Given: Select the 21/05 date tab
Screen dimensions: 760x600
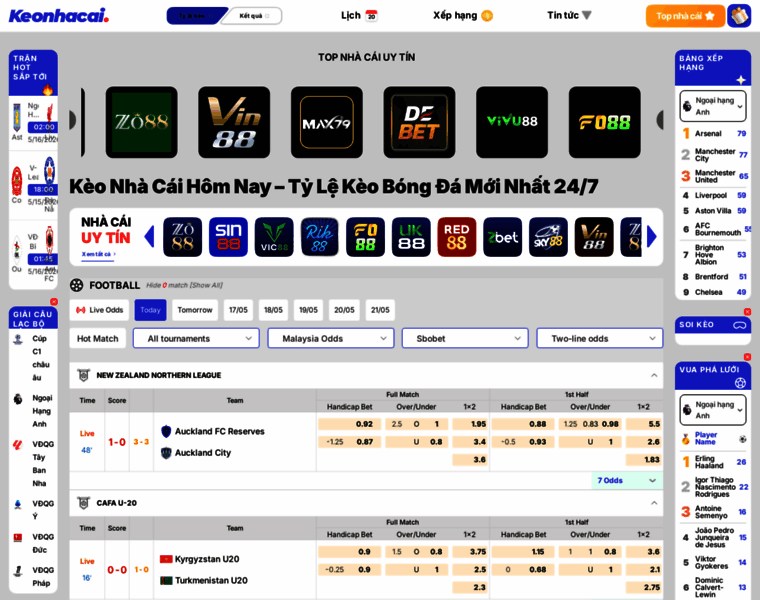Looking at the screenshot, I should (380, 310).
